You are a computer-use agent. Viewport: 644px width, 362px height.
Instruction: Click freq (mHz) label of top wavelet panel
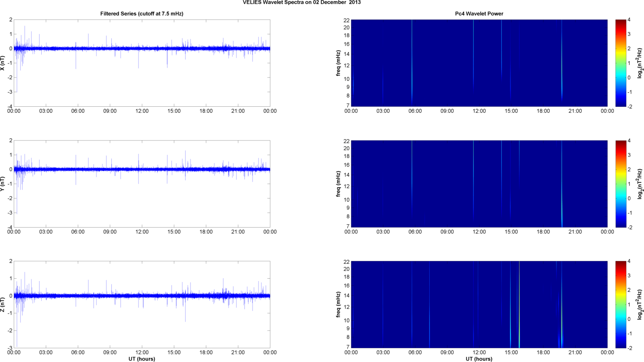coord(338,63)
